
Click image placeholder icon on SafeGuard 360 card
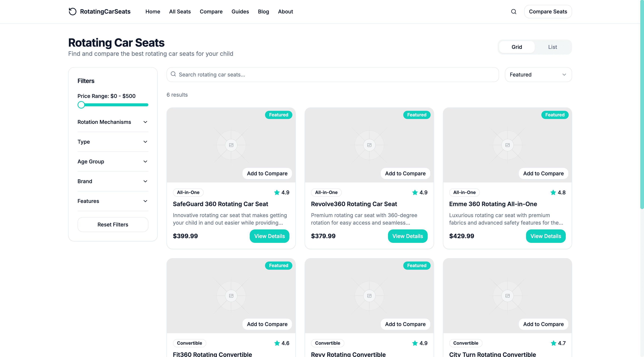pyautogui.click(x=231, y=145)
